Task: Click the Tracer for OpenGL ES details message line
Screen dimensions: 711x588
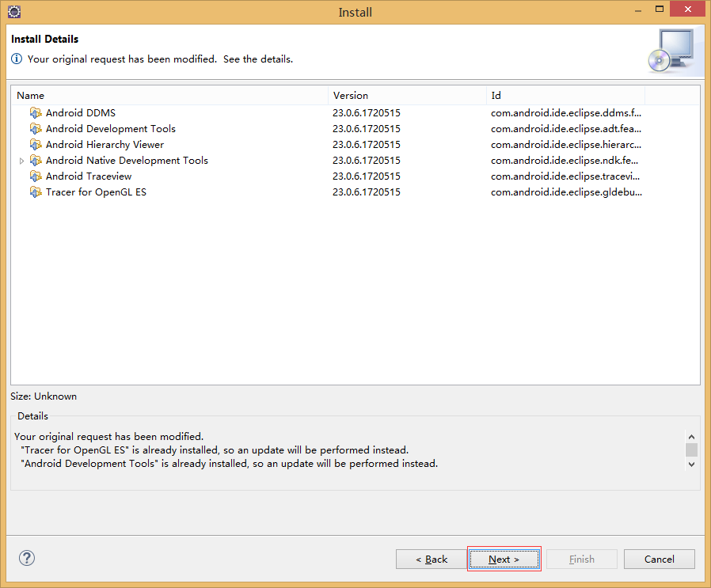Action: tap(215, 450)
